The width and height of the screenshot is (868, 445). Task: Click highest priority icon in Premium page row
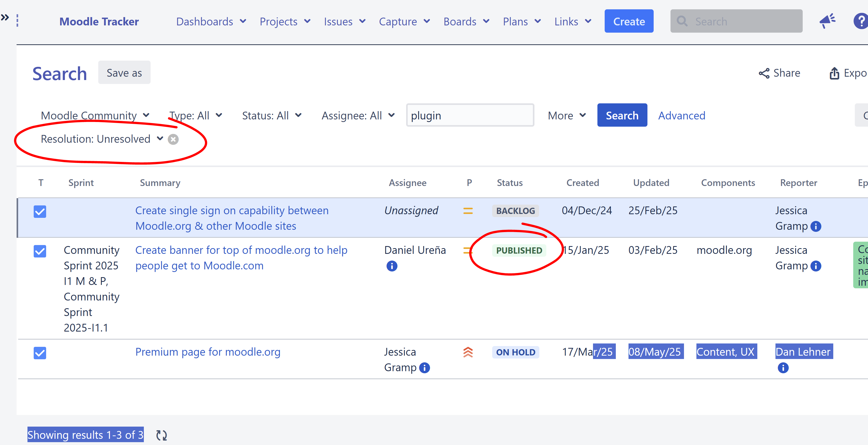click(x=468, y=352)
